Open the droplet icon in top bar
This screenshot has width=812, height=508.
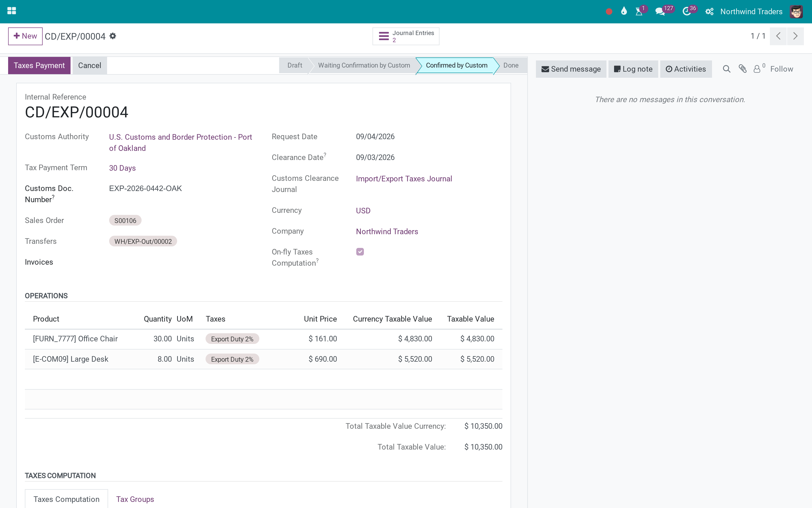tap(624, 11)
